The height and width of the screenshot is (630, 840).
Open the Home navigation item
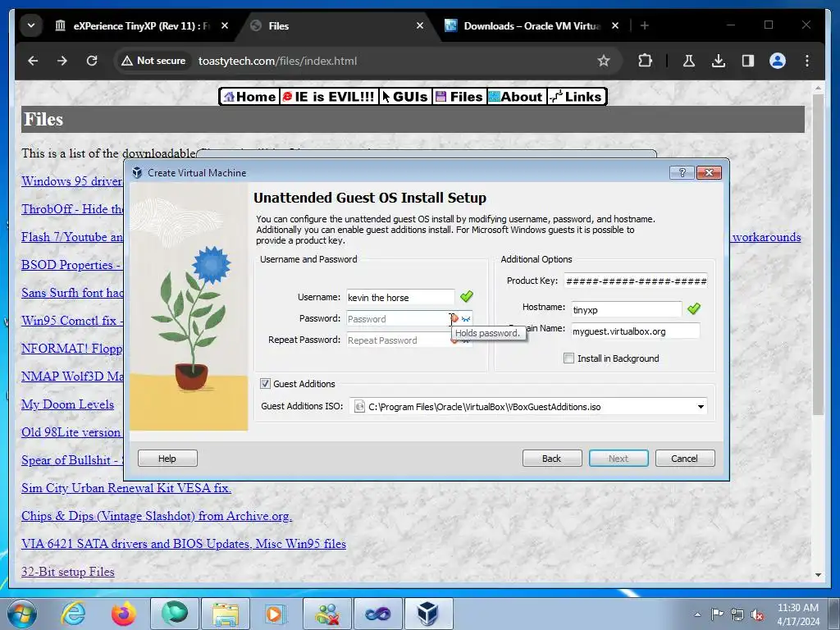[x=249, y=97]
